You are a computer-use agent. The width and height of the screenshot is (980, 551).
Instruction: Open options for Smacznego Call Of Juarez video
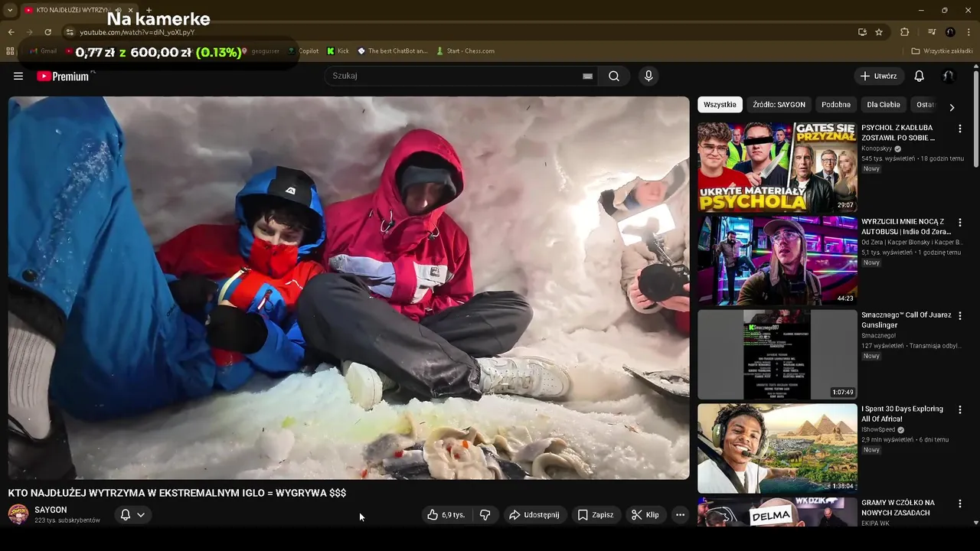coord(959,315)
